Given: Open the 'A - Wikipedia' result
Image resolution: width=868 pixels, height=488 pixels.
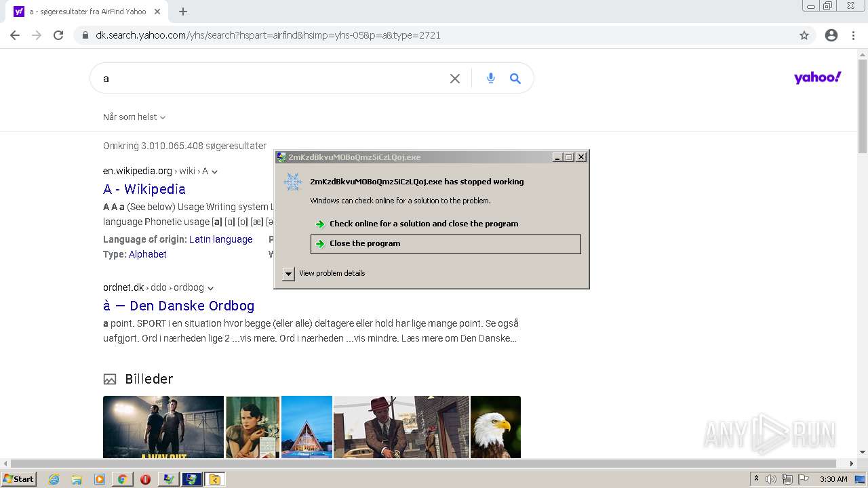Looking at the screenshot, I should (x=144, y=189).
